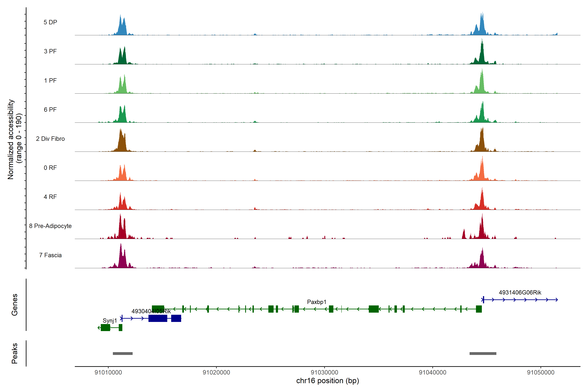
Task: Select the 7 Fascia track label
Action: click(x=50, y=255)
